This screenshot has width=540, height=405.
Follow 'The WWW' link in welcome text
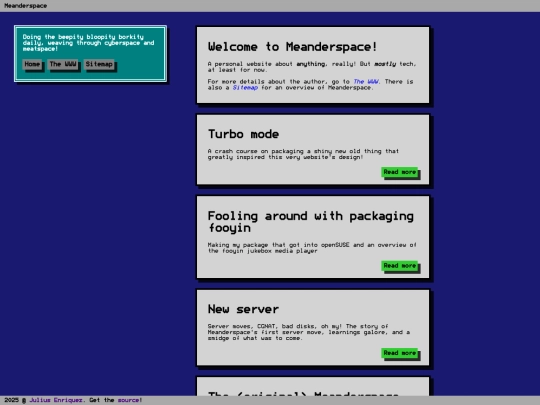(366, 82)
